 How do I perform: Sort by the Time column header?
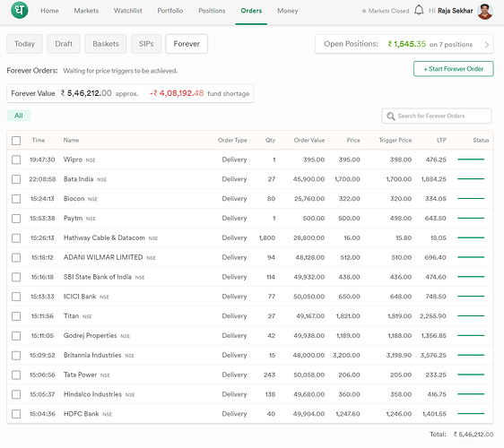pyautogui.click(x=39, y=141)
